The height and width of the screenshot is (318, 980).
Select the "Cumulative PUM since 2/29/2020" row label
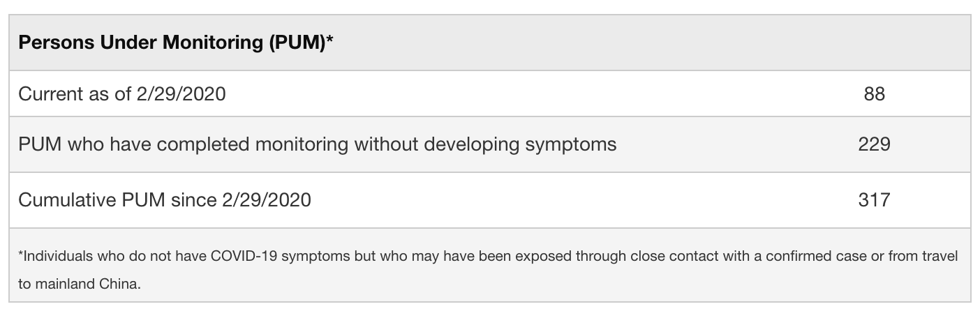[165, 200]
